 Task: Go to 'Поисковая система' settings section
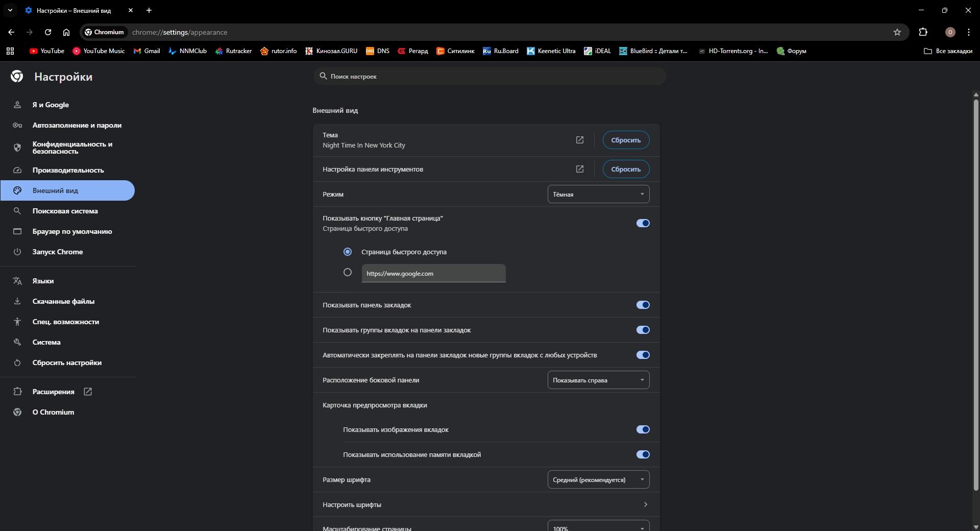(x=65, y=211)
